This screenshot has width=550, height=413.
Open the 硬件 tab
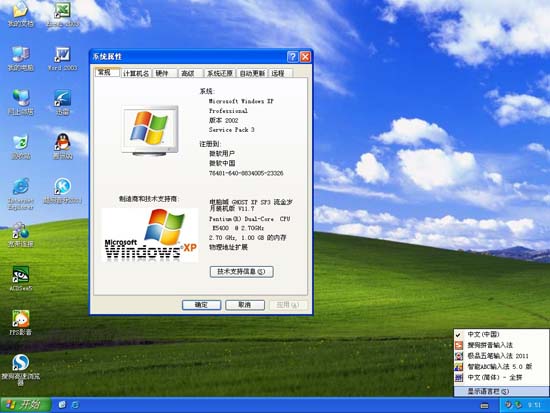tap(164, 73)
